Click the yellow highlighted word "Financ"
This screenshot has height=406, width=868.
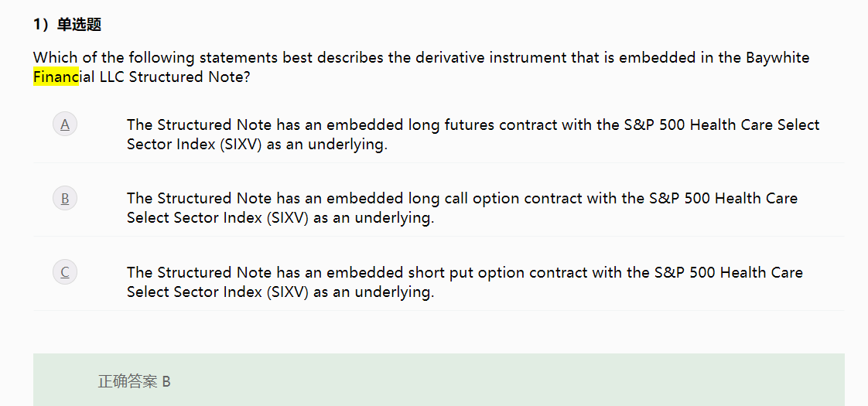point(56,77)
